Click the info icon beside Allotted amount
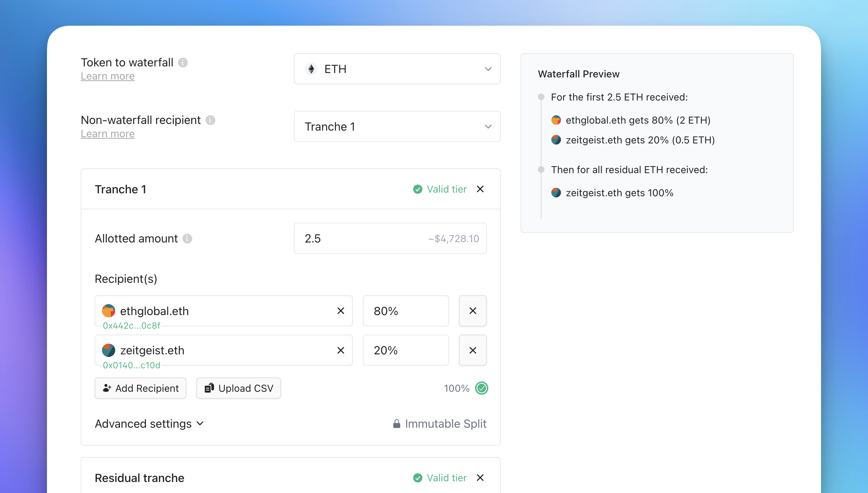This screenshot has width=868, height=493. click(187, 239)
